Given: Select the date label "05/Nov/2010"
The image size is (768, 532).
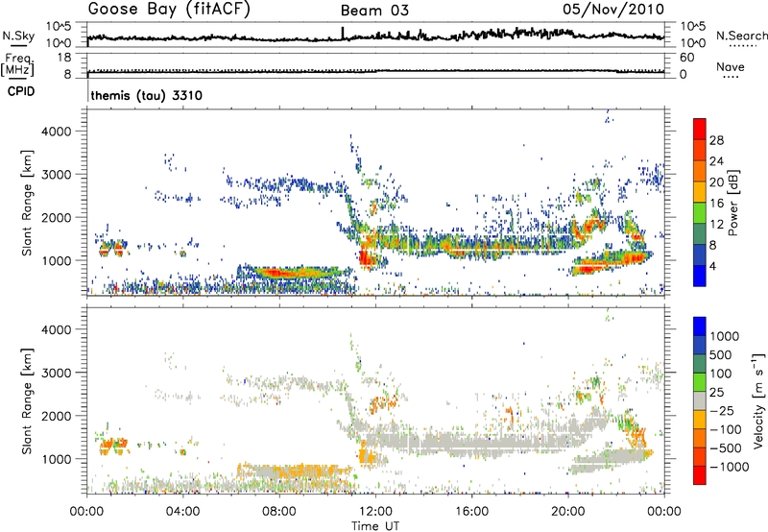Looking at the screenshot, I should tap(613, 9).
